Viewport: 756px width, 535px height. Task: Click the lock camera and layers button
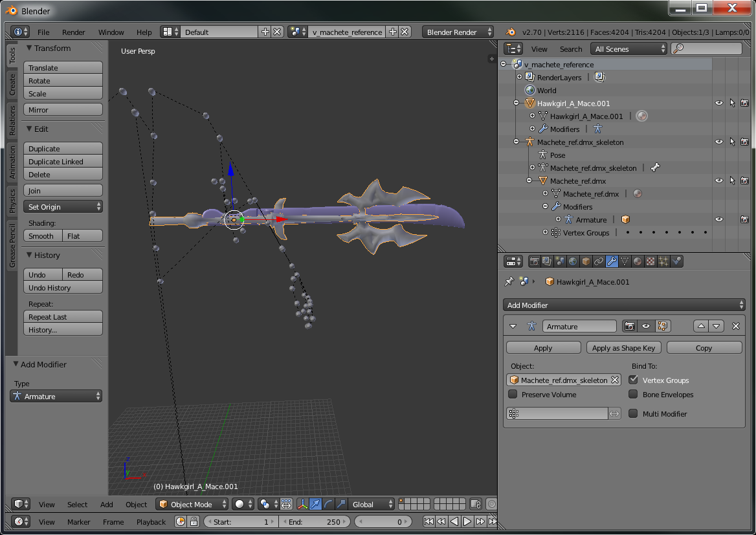point(475,504)
